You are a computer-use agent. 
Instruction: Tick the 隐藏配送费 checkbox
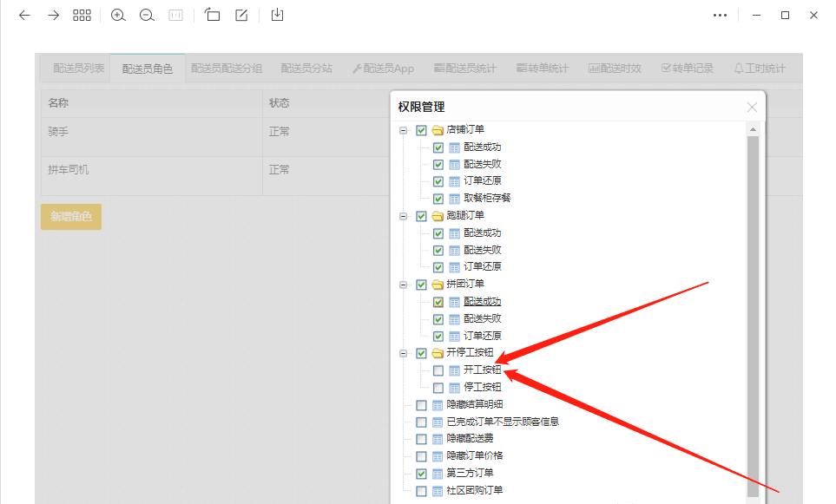point(421,439)
